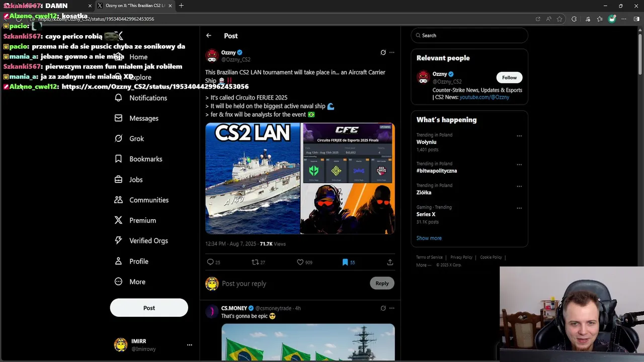Follow Ozzny in Relevant people

509,77
